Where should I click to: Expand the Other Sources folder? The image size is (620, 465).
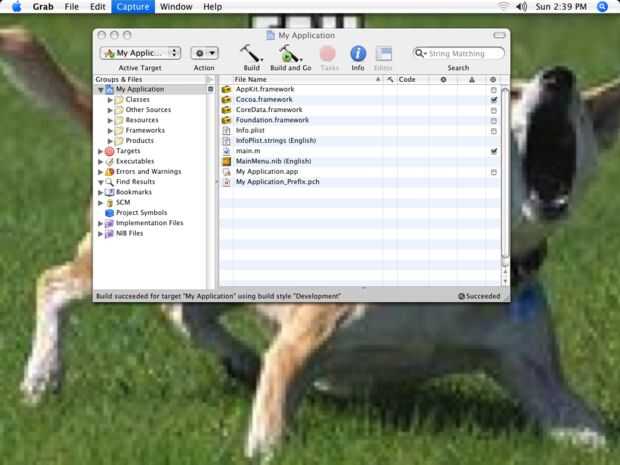(110, 110)
